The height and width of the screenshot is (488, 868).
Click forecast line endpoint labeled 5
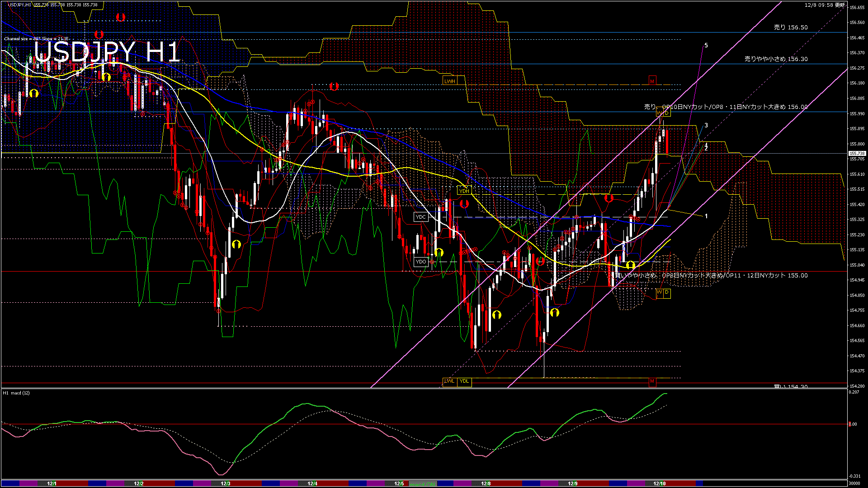pyautogui.click(x=706, y=46)
